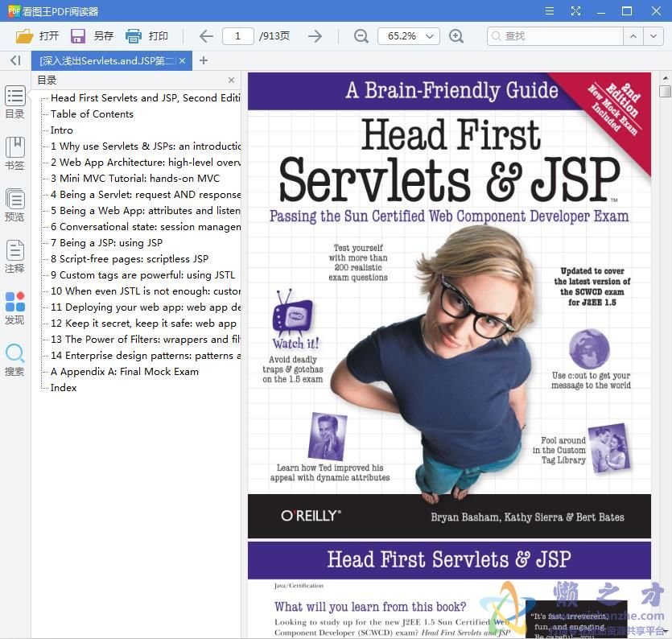Viewport: 672px width, 639px height.
Task: Collapse the sidebar with the left arrow
Action: tap(15, 60)
